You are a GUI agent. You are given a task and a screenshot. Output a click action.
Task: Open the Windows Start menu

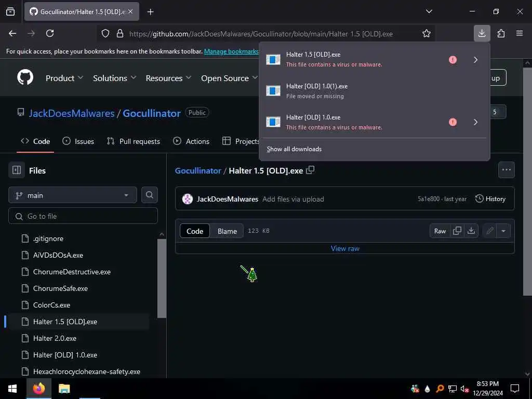tap(12, 389)
